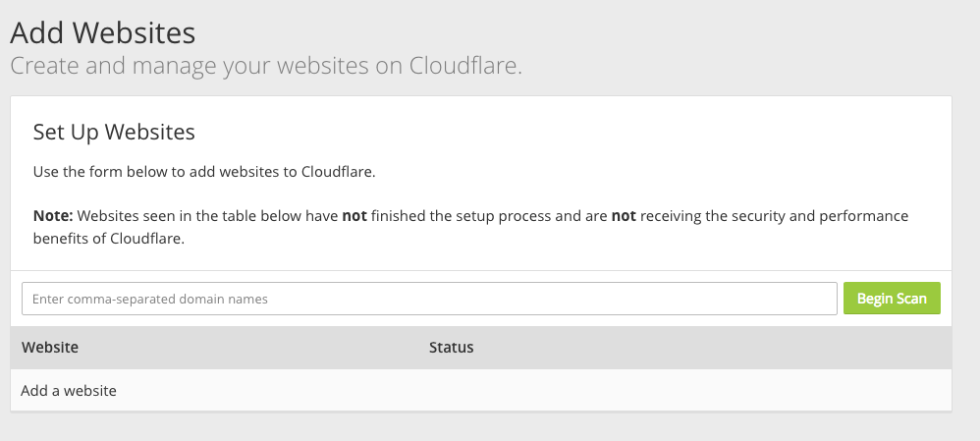Click the 'Use the form below' sentence
980x441 pixels.
point(204,172)
